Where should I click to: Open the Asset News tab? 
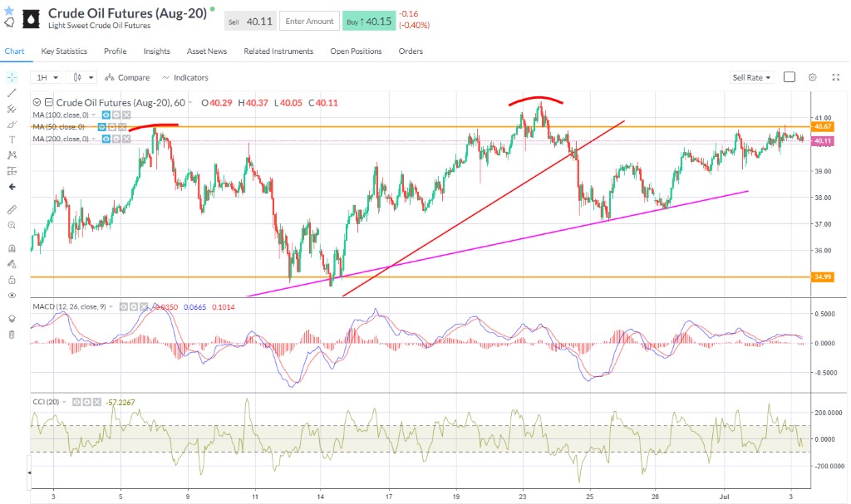206,51
